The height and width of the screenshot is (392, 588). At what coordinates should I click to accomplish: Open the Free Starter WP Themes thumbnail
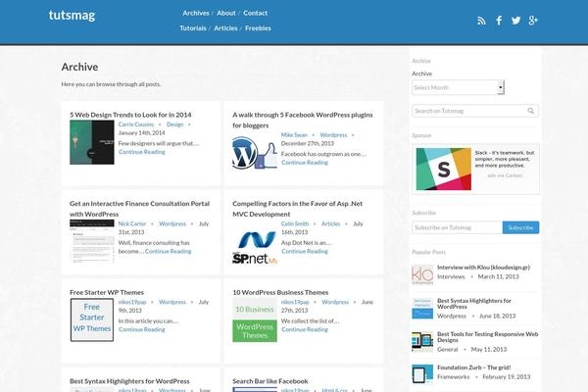(91, 319)
